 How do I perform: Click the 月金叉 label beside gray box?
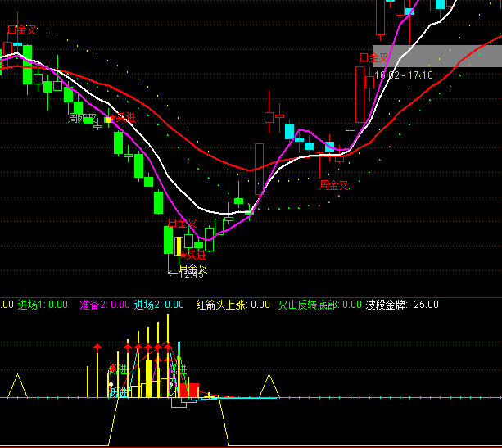(373, 57)
